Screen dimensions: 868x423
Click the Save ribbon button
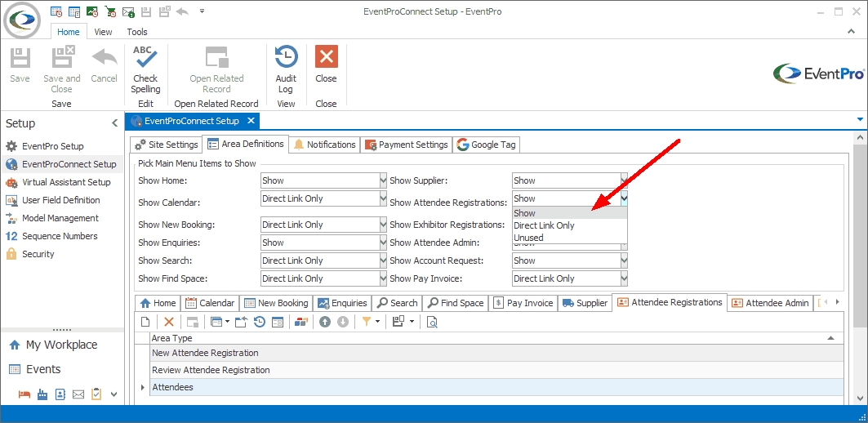[20, 65]
